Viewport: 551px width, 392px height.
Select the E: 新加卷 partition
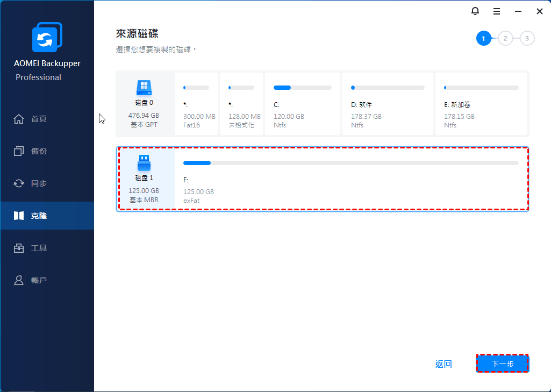(x=482, y=104)
